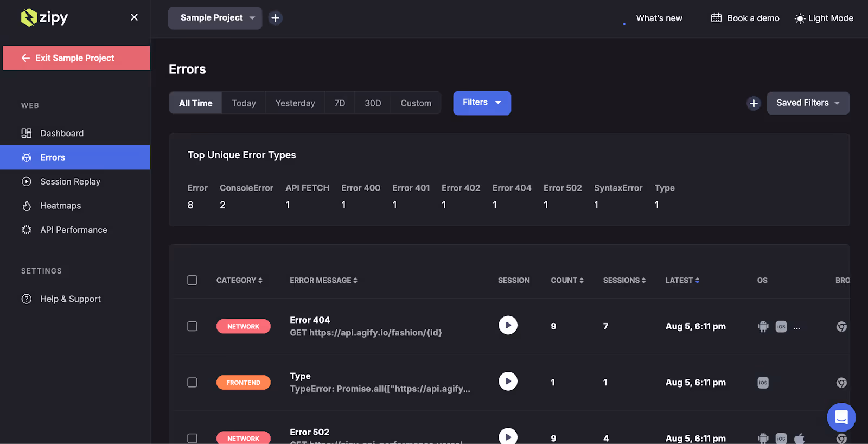868x444 pixels.
Task: Check the Error 502 row checkbox
Action: [192, 438]
